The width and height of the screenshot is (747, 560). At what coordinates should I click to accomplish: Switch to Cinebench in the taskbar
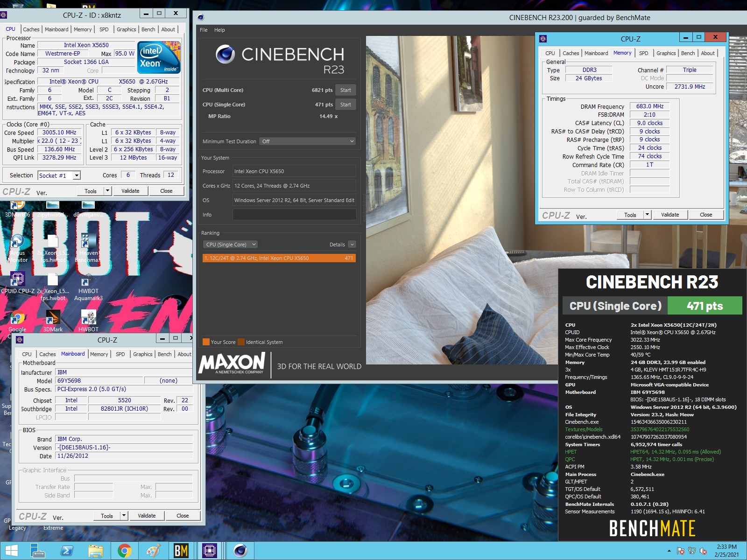pos(240,551)
